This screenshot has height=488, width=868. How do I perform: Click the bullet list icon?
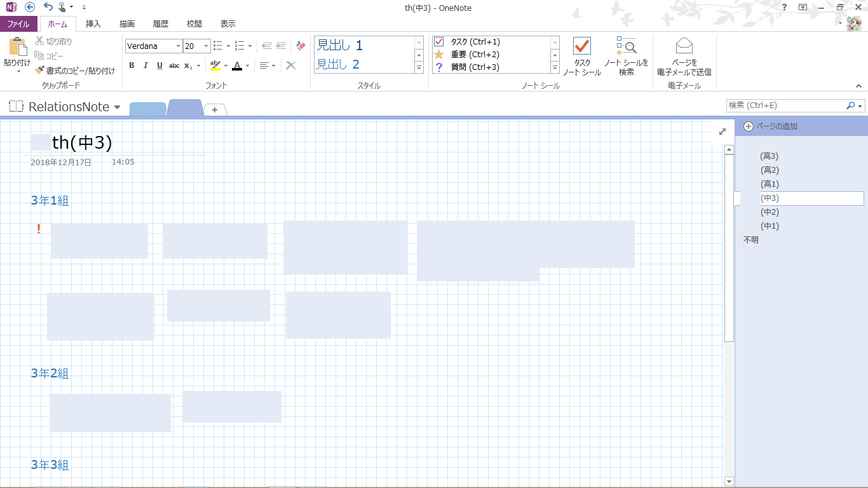pyautogui.click(x=217, y=46)
